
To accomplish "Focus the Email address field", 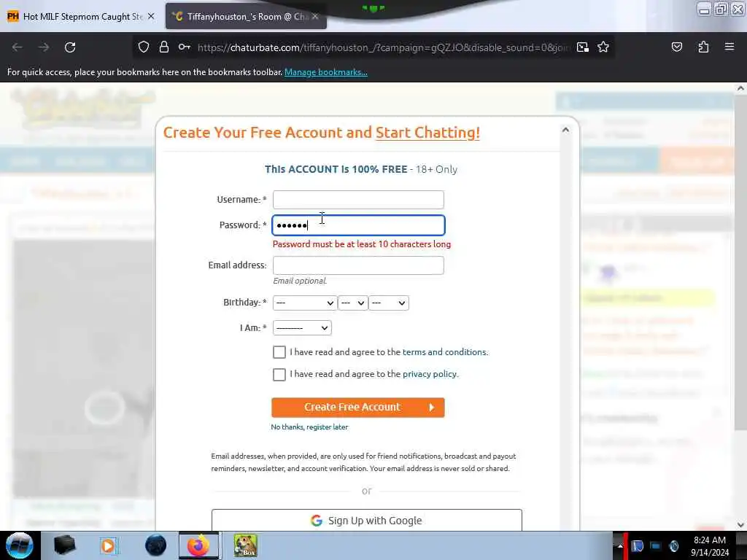I will tap(358, 265).
